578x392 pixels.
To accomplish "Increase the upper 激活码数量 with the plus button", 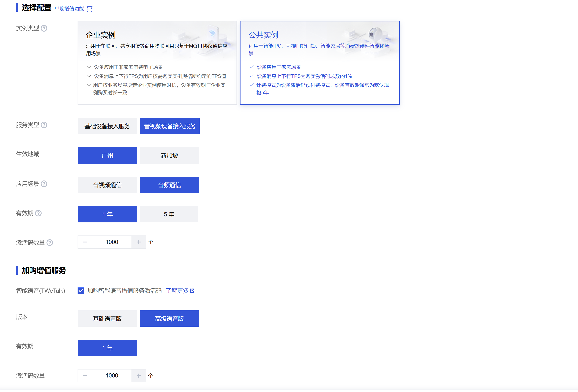I will pos(139,242).
